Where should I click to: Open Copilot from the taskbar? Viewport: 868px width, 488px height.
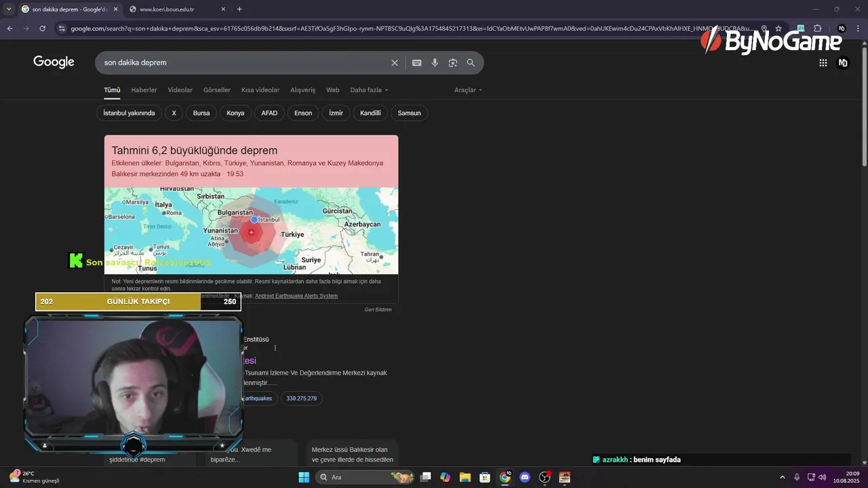[x=445, y=477]
